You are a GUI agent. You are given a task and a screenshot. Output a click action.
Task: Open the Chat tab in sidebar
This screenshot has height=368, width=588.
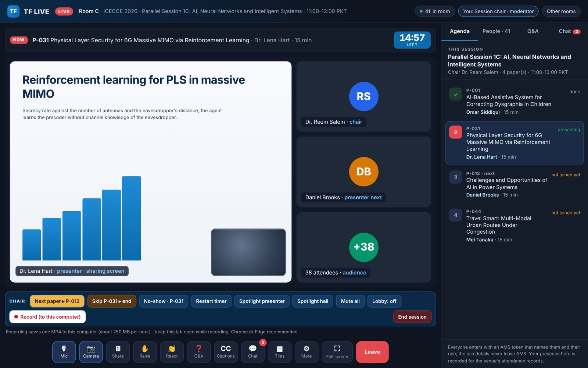569,31
